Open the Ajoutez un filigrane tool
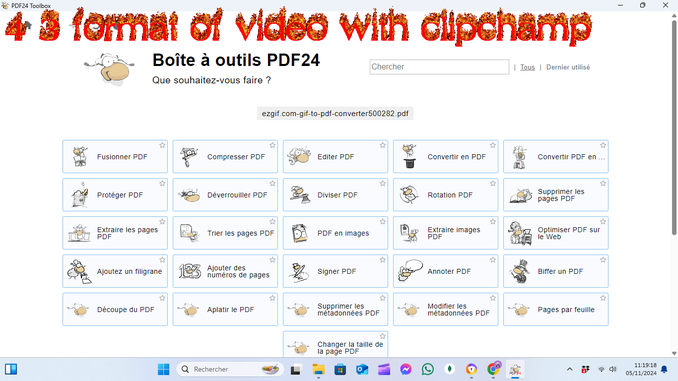 (x=115, y=271)
